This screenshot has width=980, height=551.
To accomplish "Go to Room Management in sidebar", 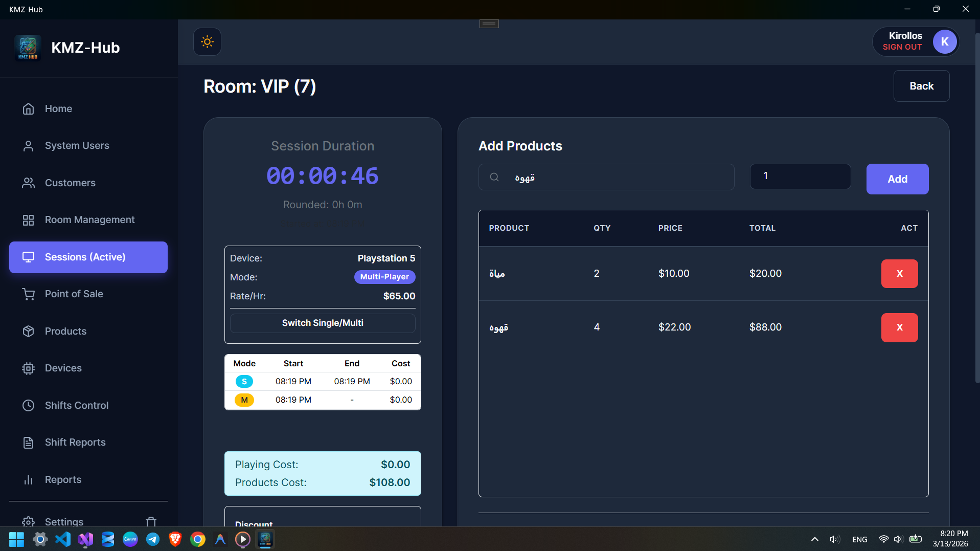I will pos(89,220).
